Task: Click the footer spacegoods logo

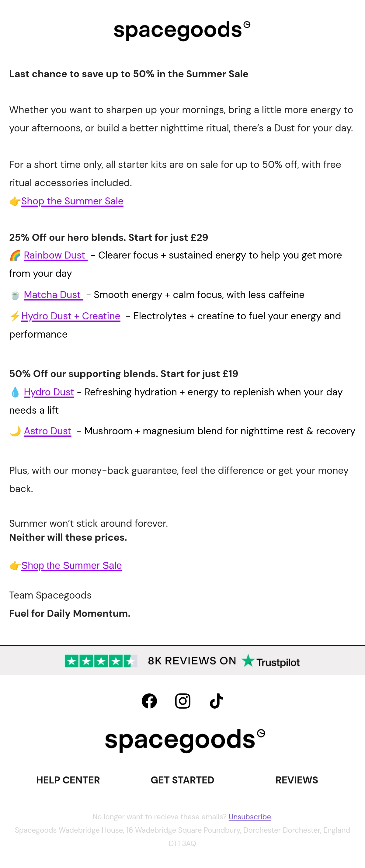Action: pyautogui.click(x=185, y=740)
